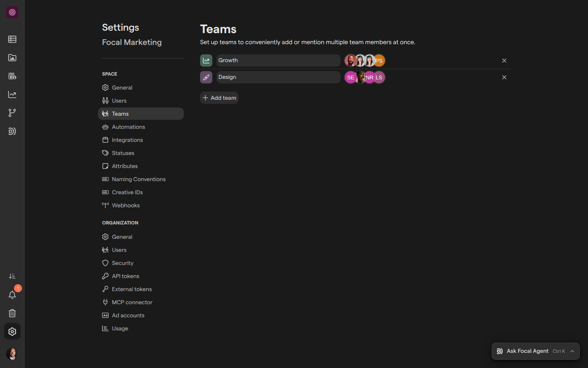Viewport: 588px width, 368px height.
Task: Open the table view in left rail
Action: pyautogui.click(x=12, y=39)
